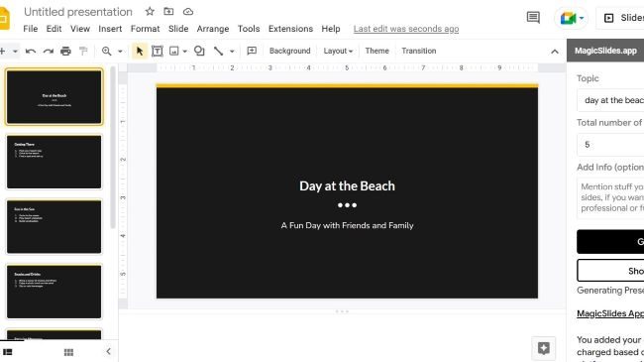This screenshot has height=362, width=644.
Task: Open the Meet options dropdown arrow
Action: (582, 18)
